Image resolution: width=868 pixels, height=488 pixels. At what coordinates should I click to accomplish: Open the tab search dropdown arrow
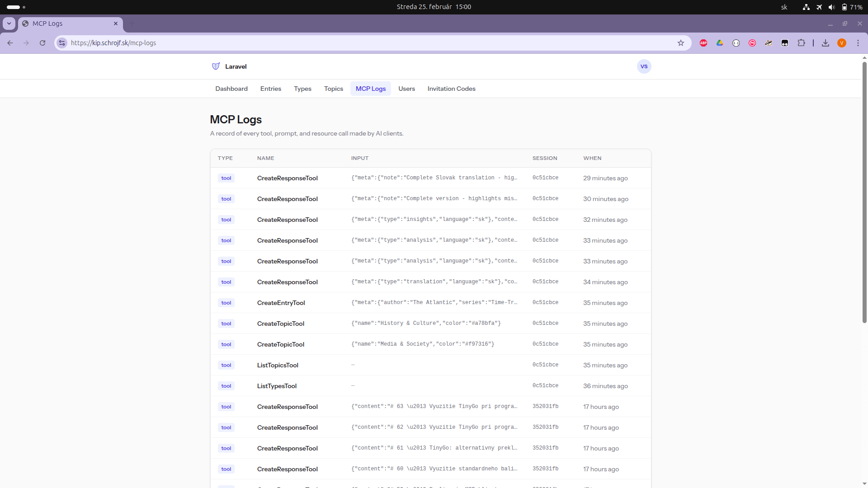point(9,23)
